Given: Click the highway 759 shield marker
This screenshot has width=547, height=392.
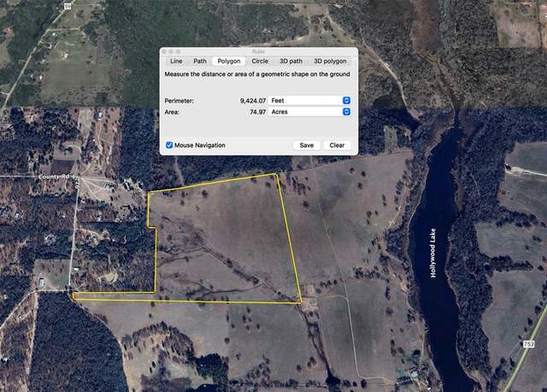Looking at the screenshot, I should (529, 344).
